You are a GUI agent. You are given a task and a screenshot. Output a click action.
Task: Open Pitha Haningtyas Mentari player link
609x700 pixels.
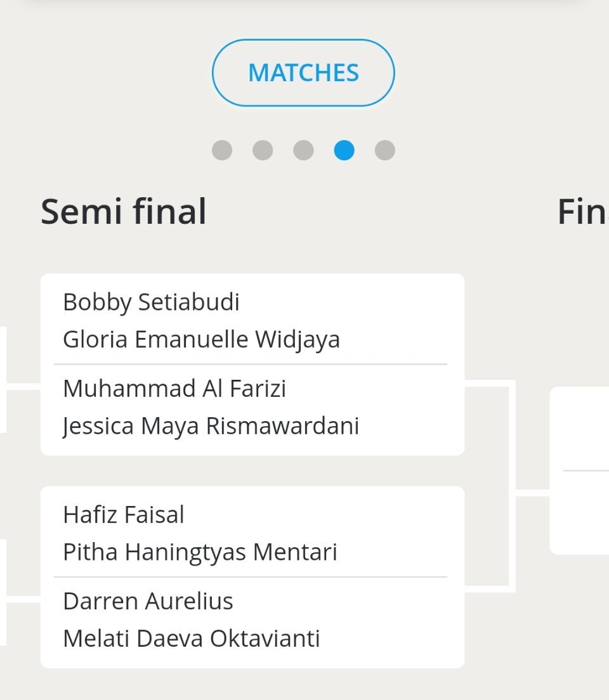[200, 552]
